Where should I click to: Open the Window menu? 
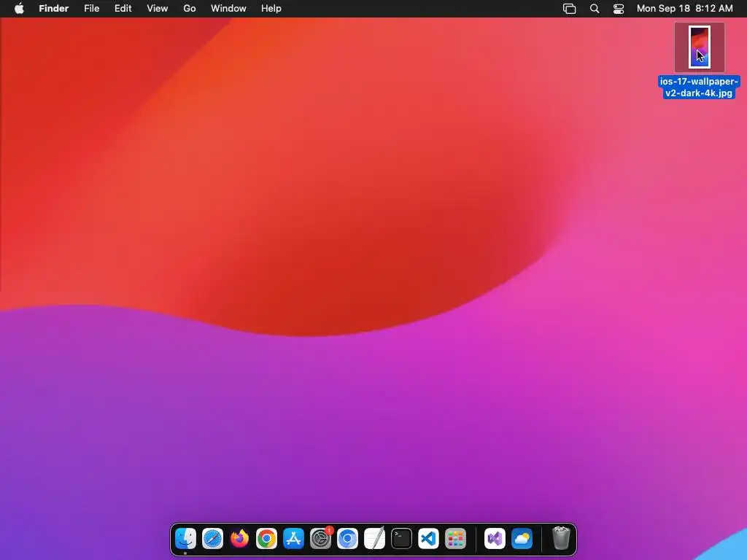click(x=228, y=9)
